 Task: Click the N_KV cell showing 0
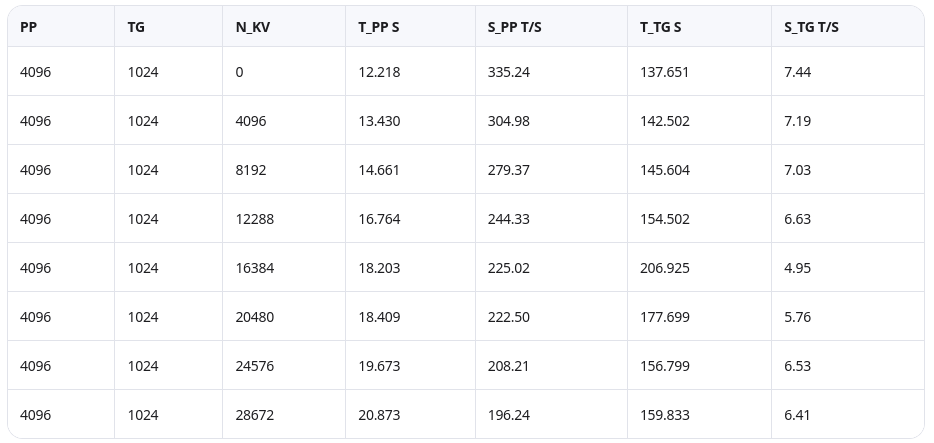coord(240,72)
